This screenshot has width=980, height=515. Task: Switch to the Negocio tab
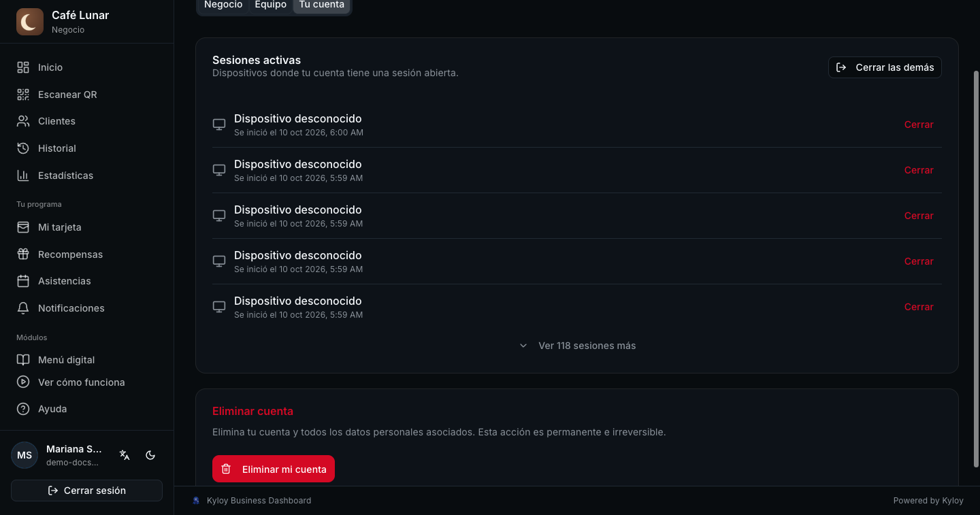pyautogui.click(x=223, y=5)
